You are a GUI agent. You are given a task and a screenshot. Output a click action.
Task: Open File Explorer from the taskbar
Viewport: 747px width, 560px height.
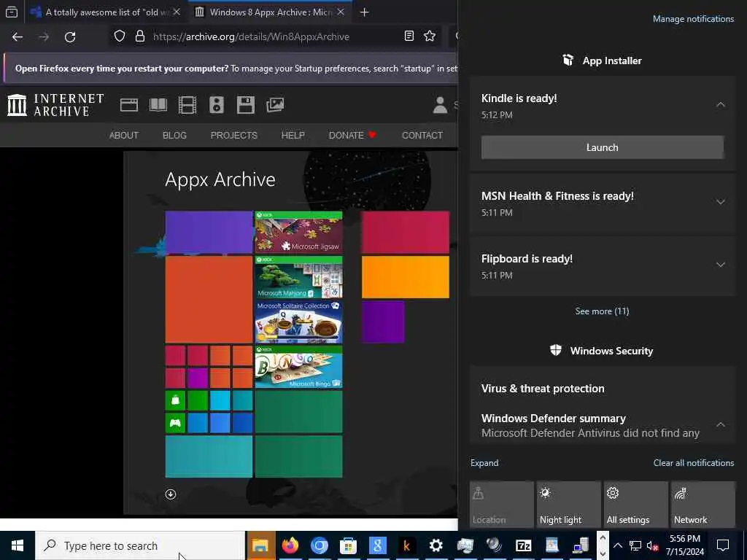click(x=260, y=545)
